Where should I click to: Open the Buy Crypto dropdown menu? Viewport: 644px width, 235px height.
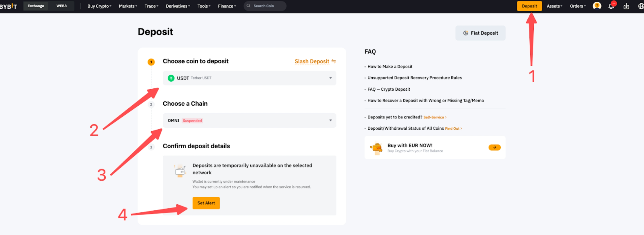point(99,6)
